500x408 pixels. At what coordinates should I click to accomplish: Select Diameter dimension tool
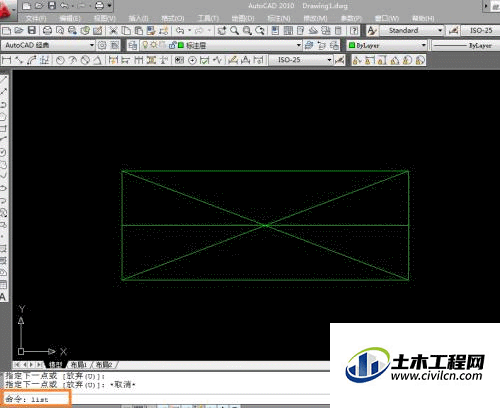point(85,60)
